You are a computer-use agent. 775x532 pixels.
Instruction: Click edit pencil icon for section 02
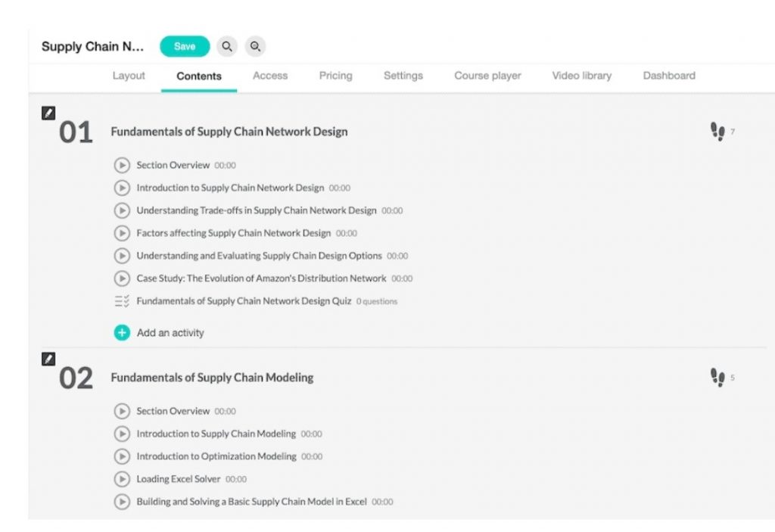[x=48, y=359]
